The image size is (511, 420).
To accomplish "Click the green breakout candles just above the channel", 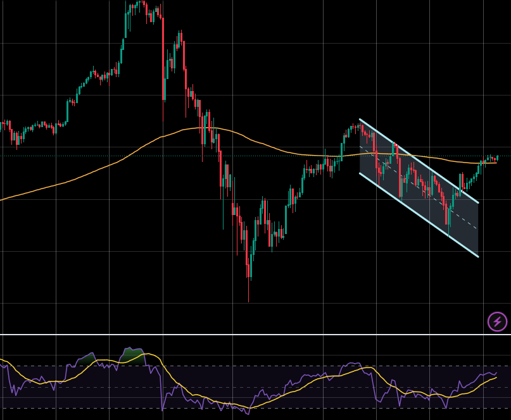I will click(469, 183).
